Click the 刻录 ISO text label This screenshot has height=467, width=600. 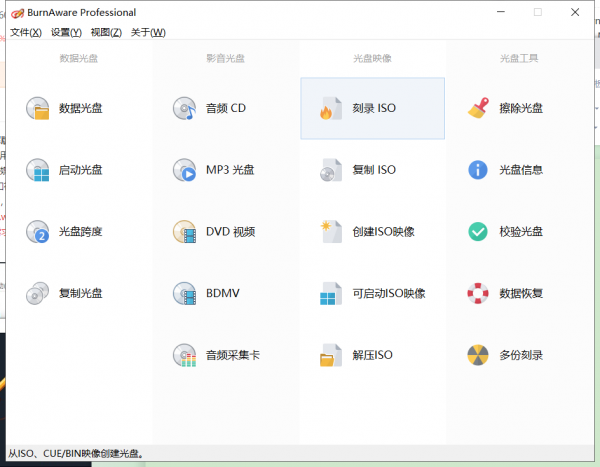pyautogui.click(x=374, y=108)
